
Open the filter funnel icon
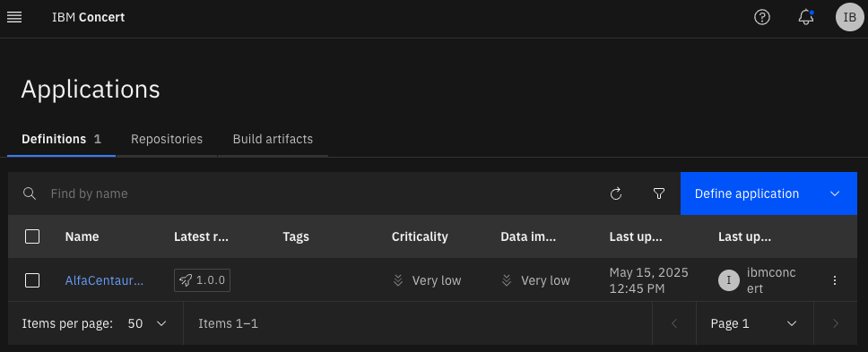[659, 193]
